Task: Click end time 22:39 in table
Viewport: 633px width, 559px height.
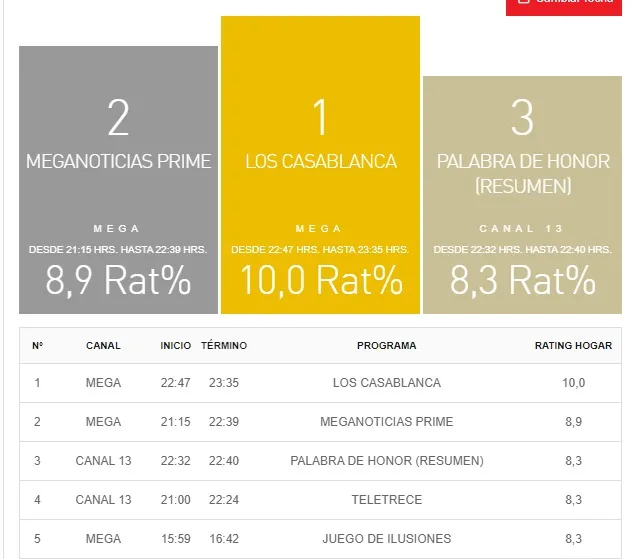Action: point(224,422)
